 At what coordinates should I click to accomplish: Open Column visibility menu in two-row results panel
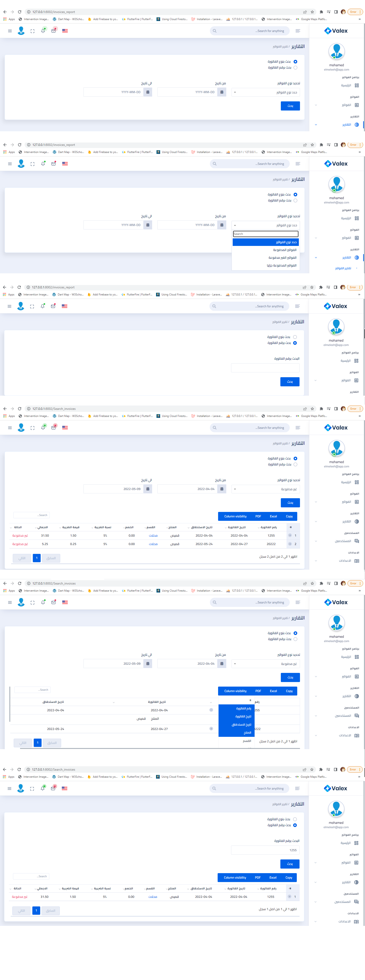(235, 516)
